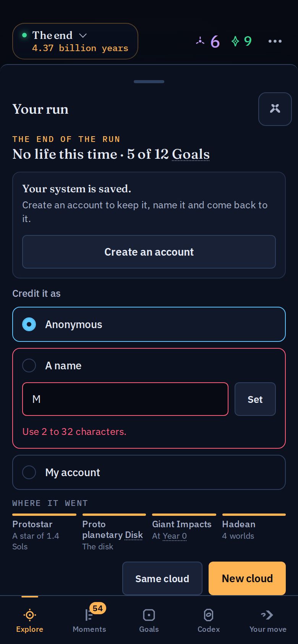The height and width of the screenshot is (644, 298).
Task: Open the Your move navigation icon
Action: tap(268, 620)
